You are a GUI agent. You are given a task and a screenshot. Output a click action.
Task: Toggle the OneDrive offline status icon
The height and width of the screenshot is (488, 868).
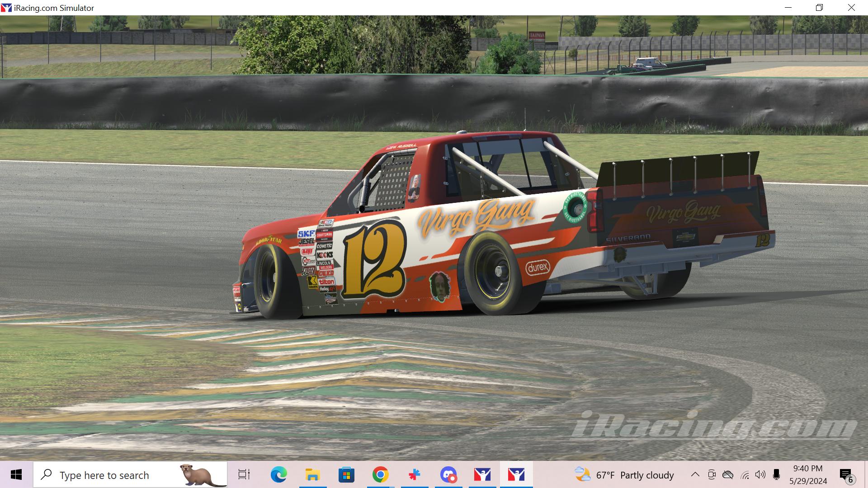[x=728, y=475]
